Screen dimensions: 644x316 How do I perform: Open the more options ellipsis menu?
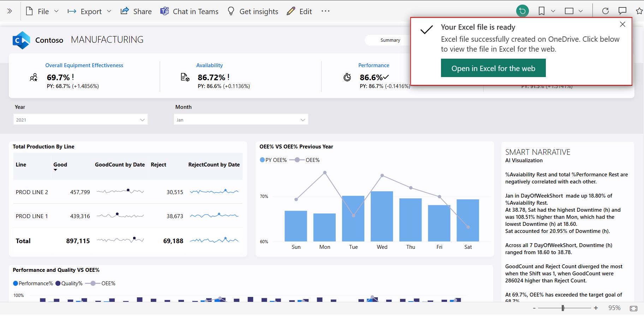[325, 11]
